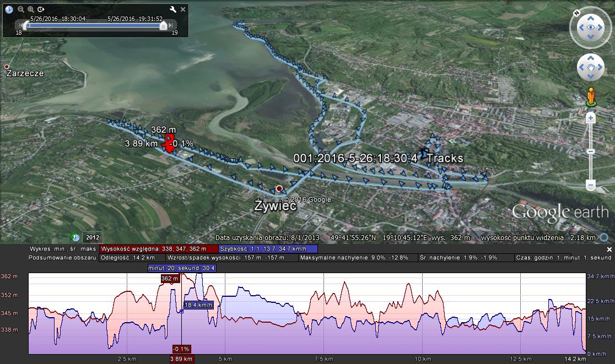Click the right time range handle
The height and width of the screenshot is (364, 615).
(x=164, y=25)
